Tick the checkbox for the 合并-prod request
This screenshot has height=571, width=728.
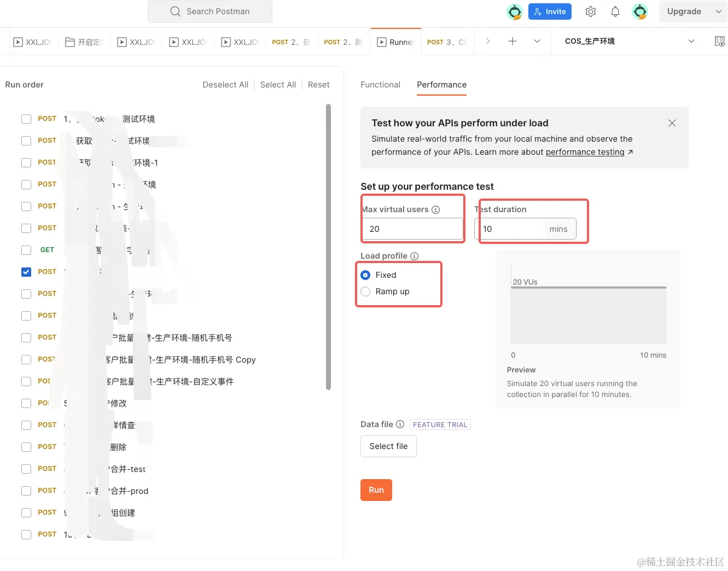[x=26, y=491]
